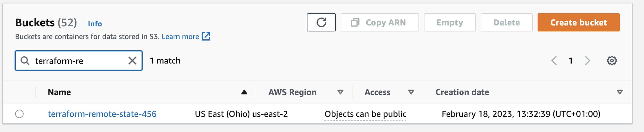The height and width of the screenshot is (132, 644).
Task: Sort by the Access column arrow
Action: tap(411, 92)
